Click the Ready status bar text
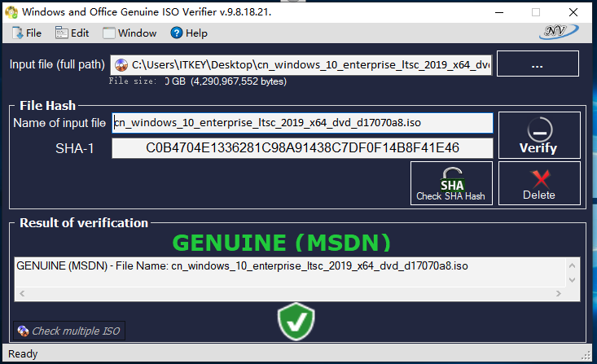 pyautogui.click(x=23, y=353)
